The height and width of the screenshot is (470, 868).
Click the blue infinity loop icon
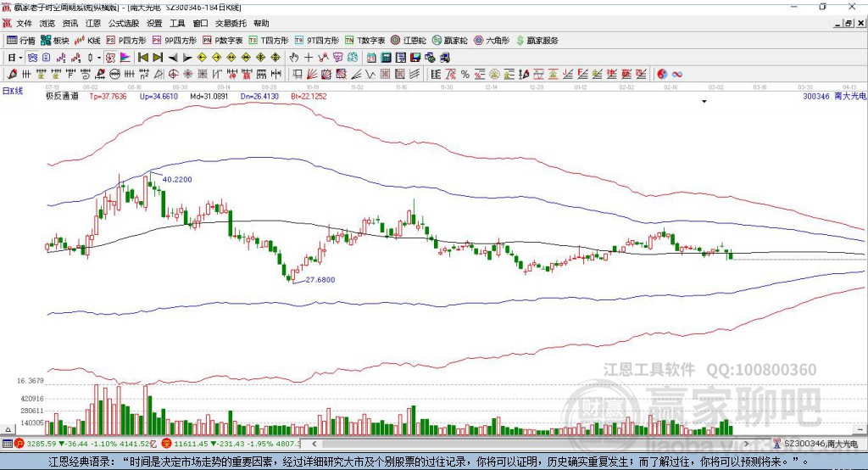tap(676, 75)
